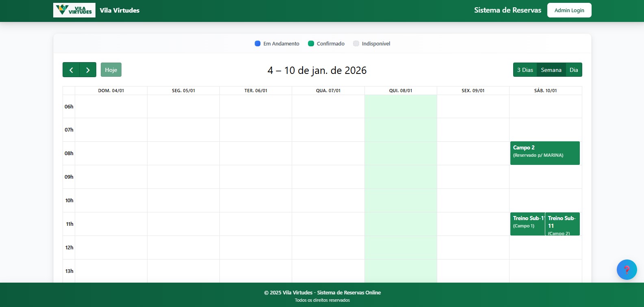Switch to the 3 Dias view
This screenshot has width=644, height=307.
(525, 70)
